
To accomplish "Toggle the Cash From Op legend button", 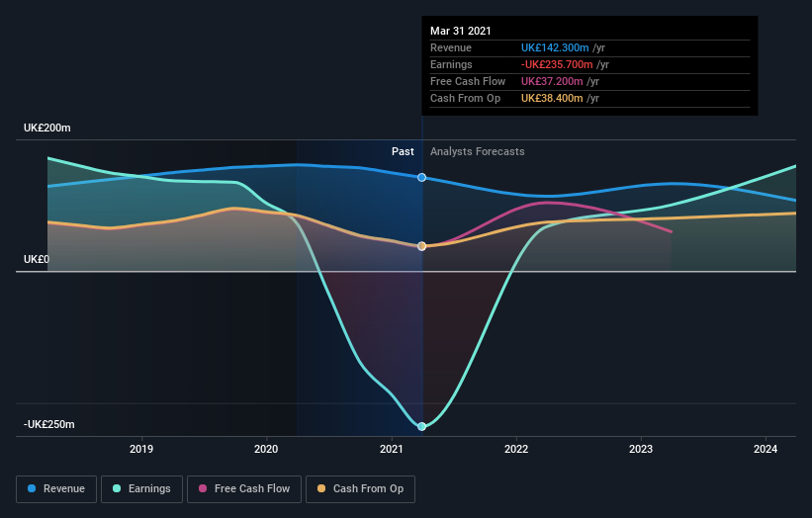I will click(x=360, y=489).
